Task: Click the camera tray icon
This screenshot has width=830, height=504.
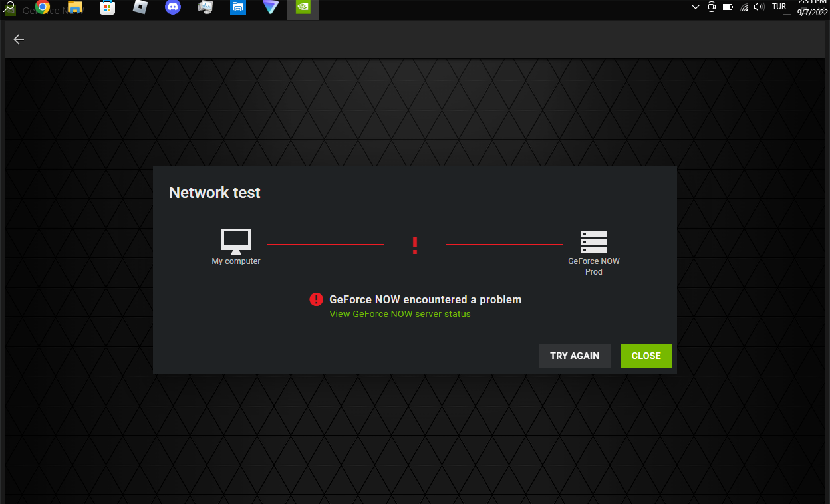Action: pos(712,7)
